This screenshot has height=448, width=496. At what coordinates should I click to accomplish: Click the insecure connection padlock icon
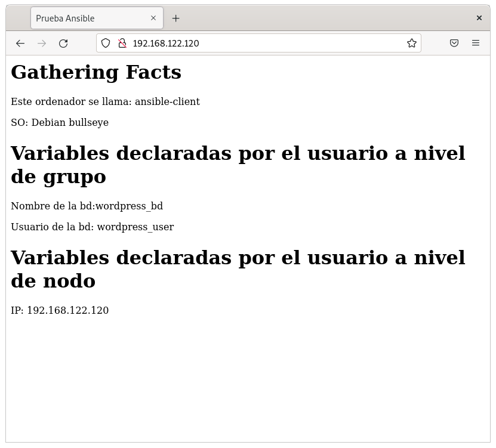122,43
